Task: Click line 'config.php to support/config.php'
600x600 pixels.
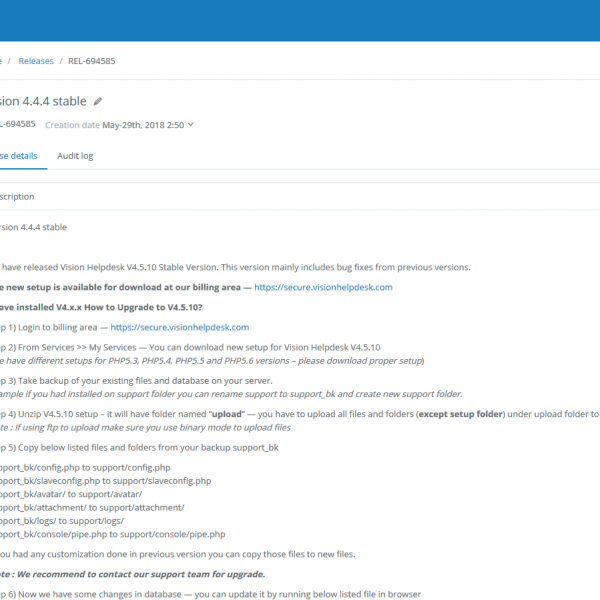Action: (85, 468)
